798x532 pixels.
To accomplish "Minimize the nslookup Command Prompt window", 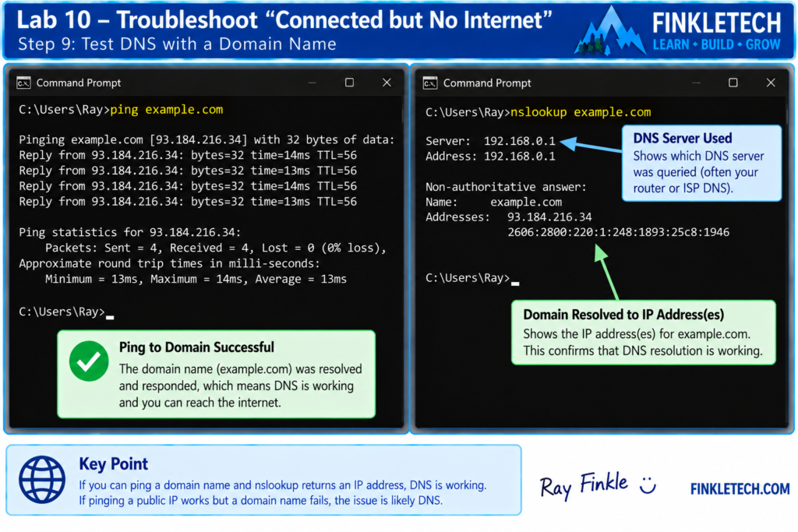I will click(696, 83).
